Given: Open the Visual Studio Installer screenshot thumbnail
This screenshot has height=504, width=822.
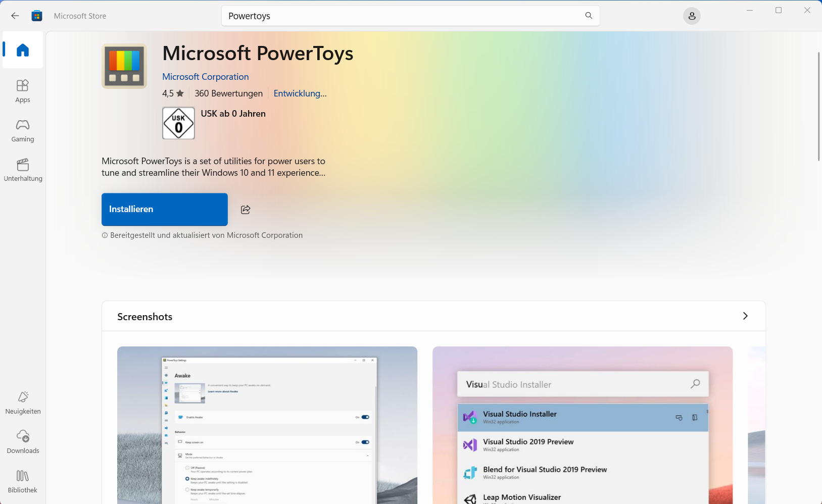Looking at the screenshot, I should point(583,425).
